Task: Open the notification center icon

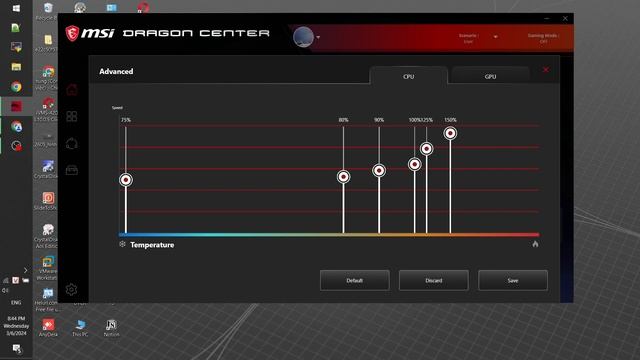Action: (x=16, y=349)
